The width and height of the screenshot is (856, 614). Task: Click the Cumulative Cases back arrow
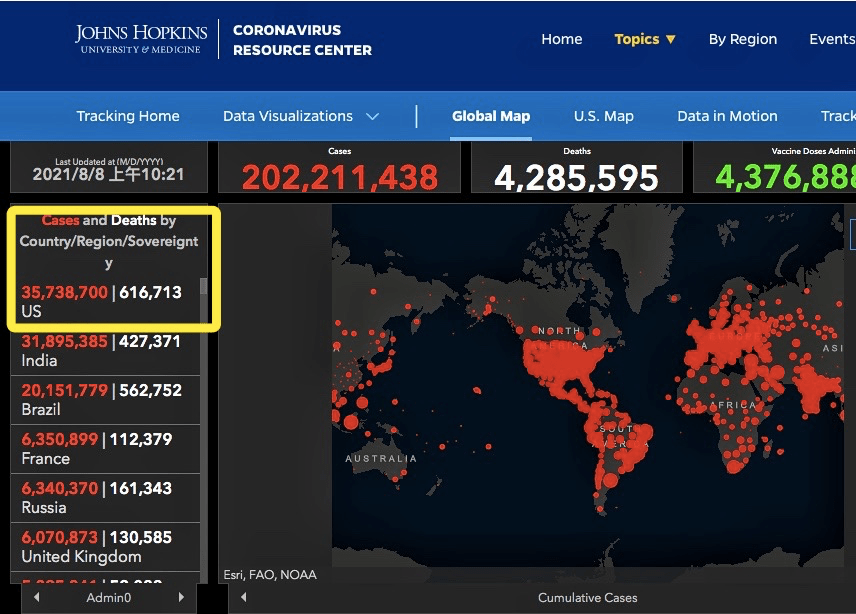(243, 597)
